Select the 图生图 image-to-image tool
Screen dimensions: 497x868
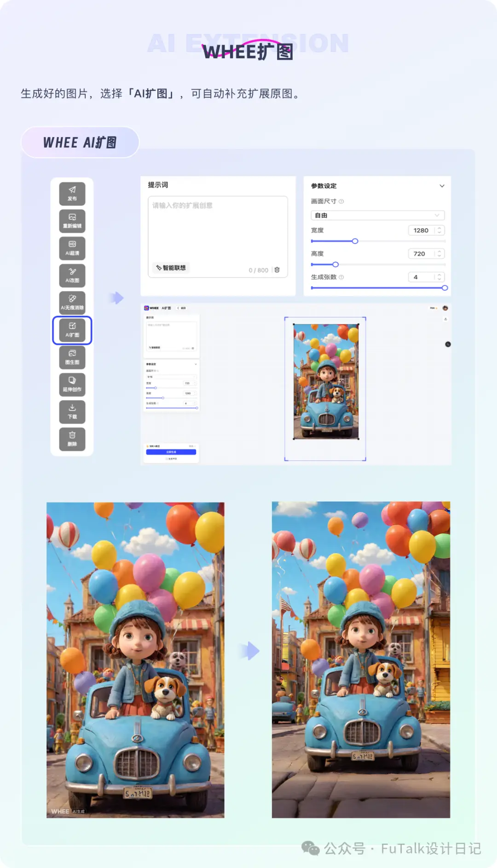pos(72,357)
